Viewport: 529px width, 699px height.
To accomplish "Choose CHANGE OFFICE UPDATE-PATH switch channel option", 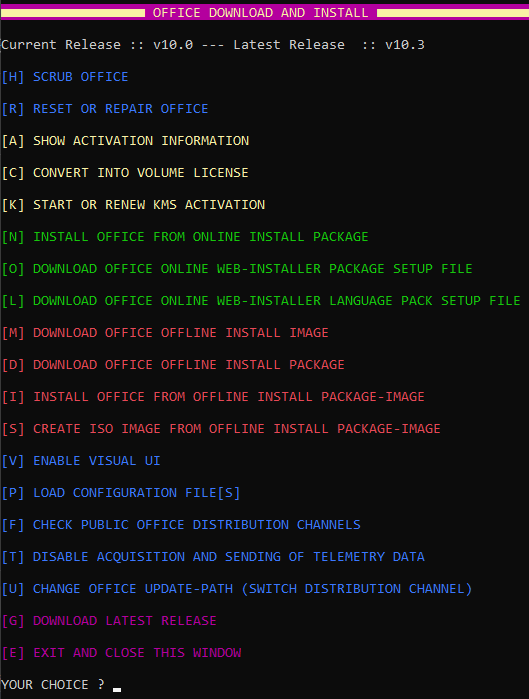I will coord(237,589).
